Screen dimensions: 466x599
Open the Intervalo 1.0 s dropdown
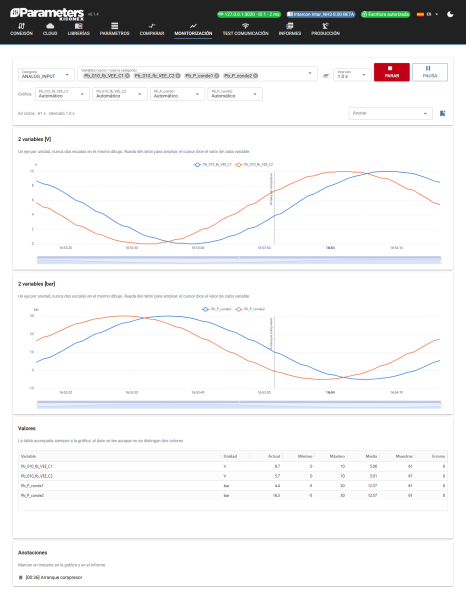tap(352, 74)
